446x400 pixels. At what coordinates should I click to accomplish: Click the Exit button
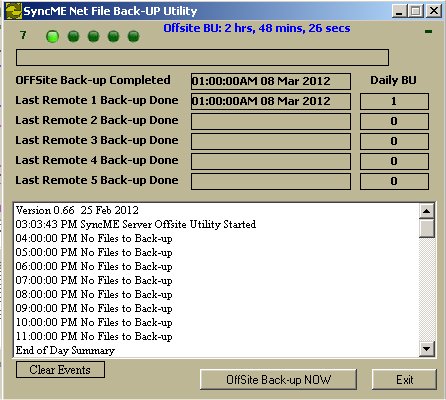tap(404, 379)
